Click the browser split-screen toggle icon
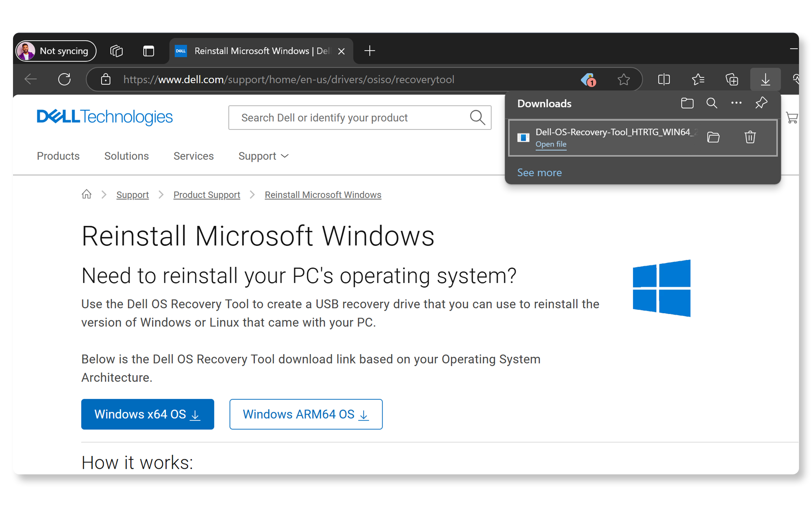Image resolution: width=812 pixels, height=507 pixels. (x=664, y=80)
